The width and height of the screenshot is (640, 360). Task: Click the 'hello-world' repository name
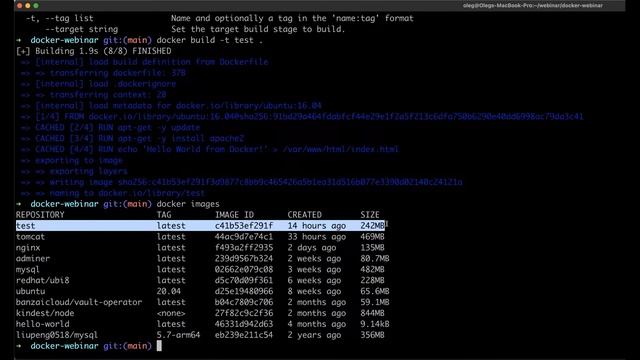42,324
